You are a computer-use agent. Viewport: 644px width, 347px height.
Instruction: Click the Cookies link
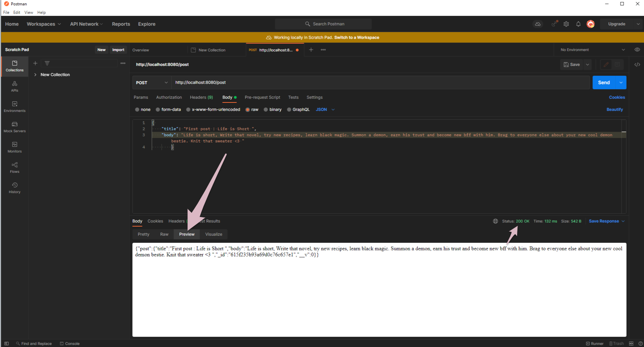click(x=617, y=97)
